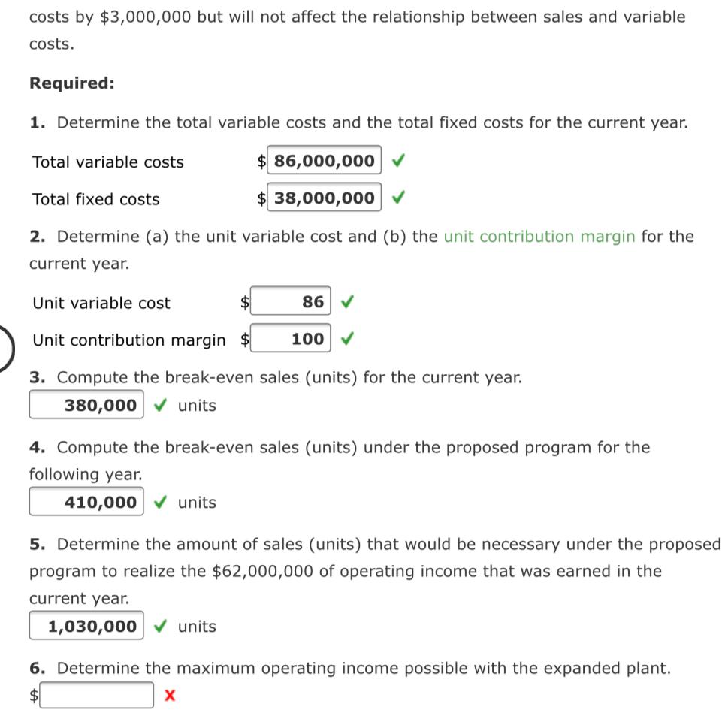This screenshot has height=728, width=725.
Task: Click the red X beside question 6
Action: pos(168,695)
